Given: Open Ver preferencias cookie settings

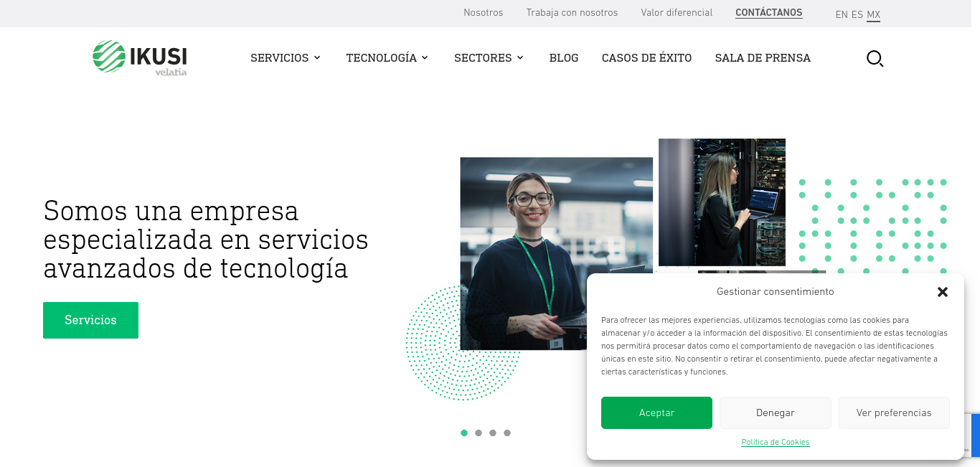Looking at the screenshot, I should tap(894, 412).
